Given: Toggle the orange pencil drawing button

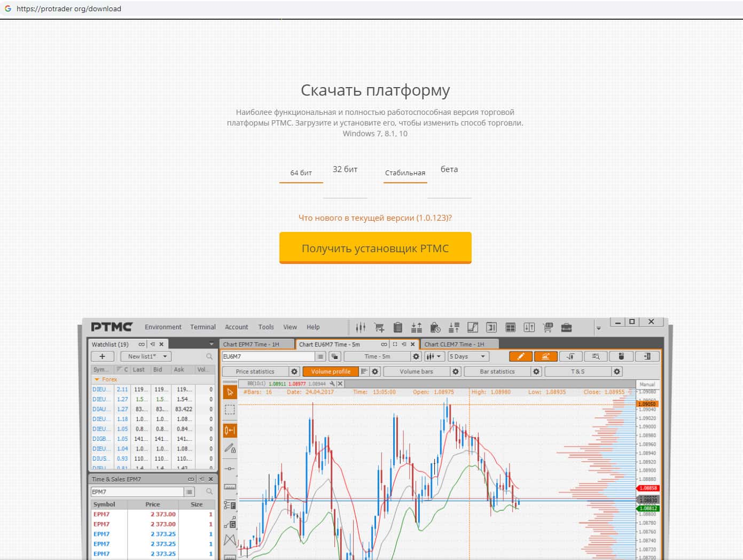Looking at the screenshot, I should pos(521,356).
